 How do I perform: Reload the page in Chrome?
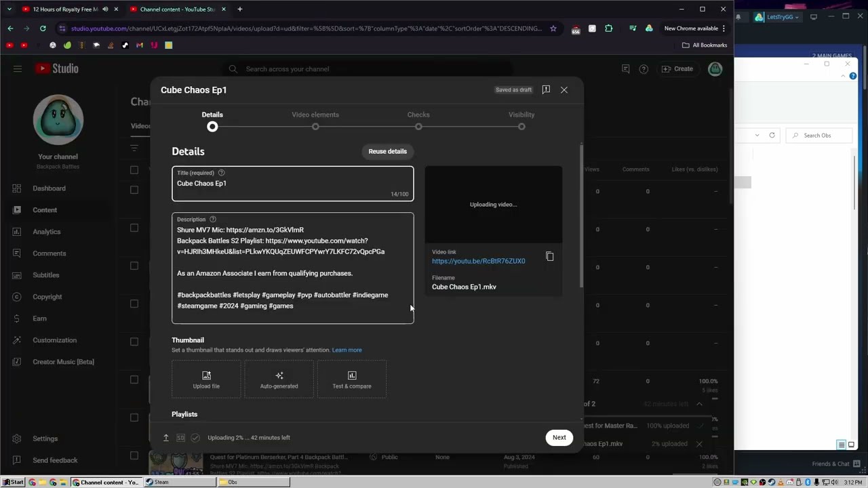pos(43,28)
